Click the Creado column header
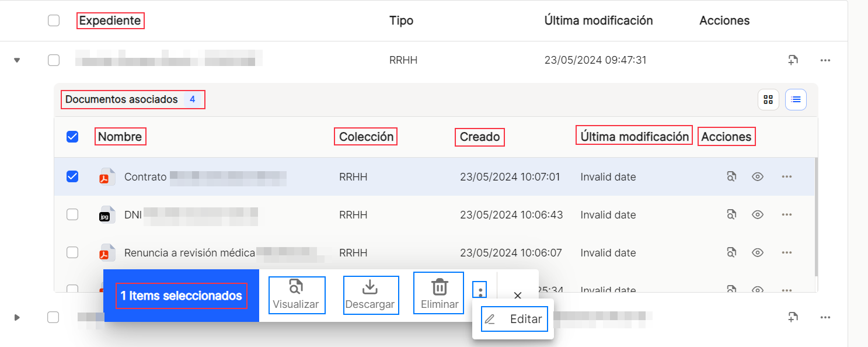Screen dimensions: 868x347 coord(480,137)
